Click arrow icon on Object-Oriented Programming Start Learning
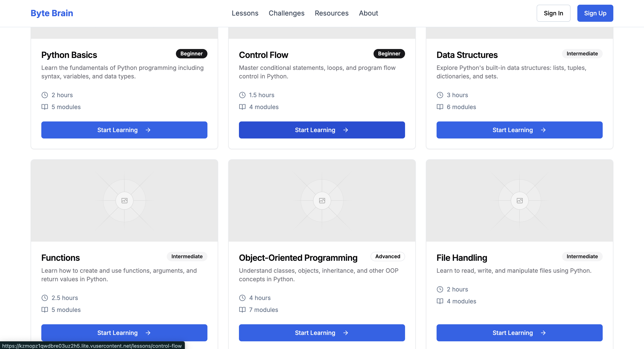The width and height of the screenshot is (644, 349). [345, 333]
